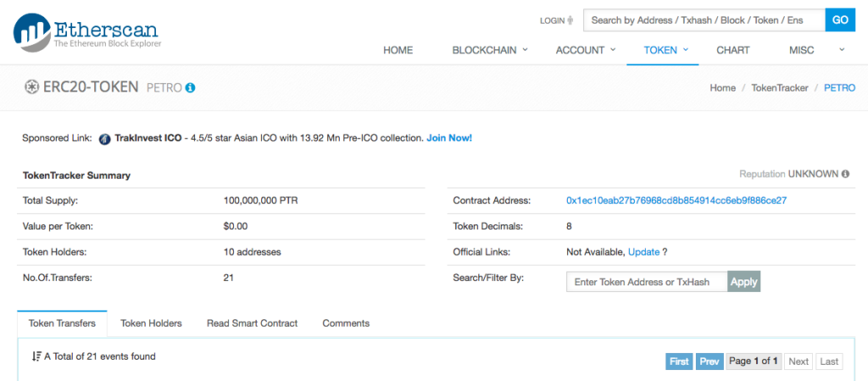Screen dimensions: 868x381
Task: Switch to the Token Transfers tab
Action: 62,323
